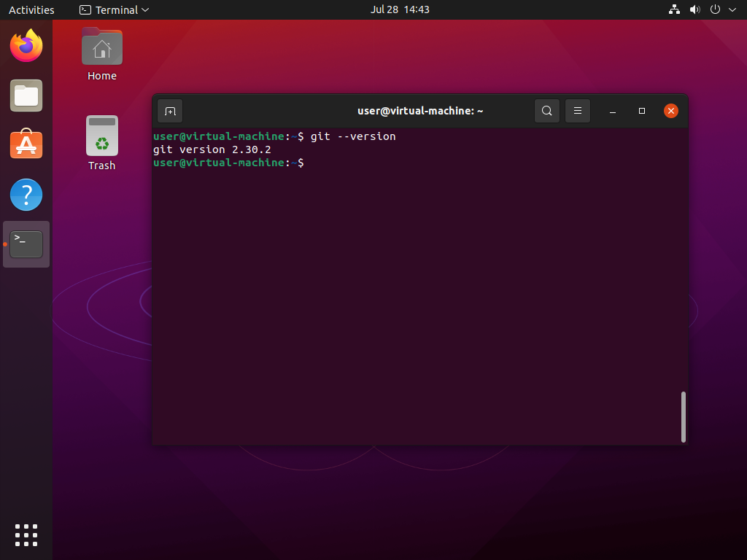Screen dimensions: 747x560
Task: Open a new terminal tab
Action: (170, 111)
